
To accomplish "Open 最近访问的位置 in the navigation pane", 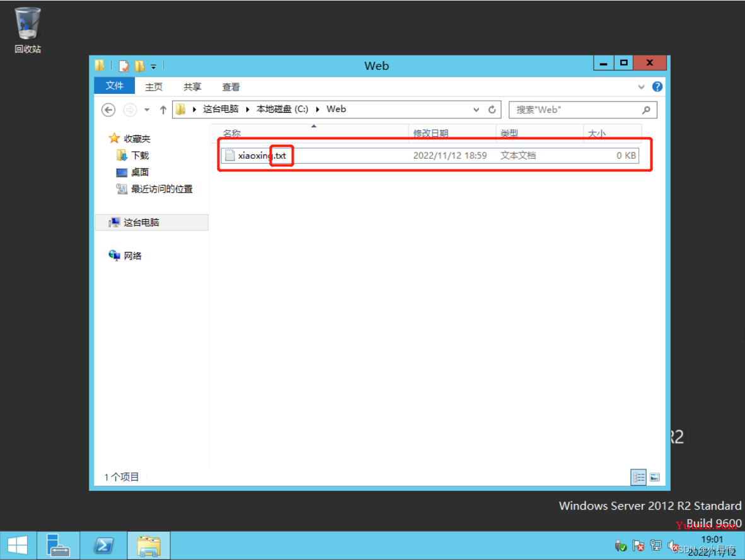I will (x=161, y=189).
